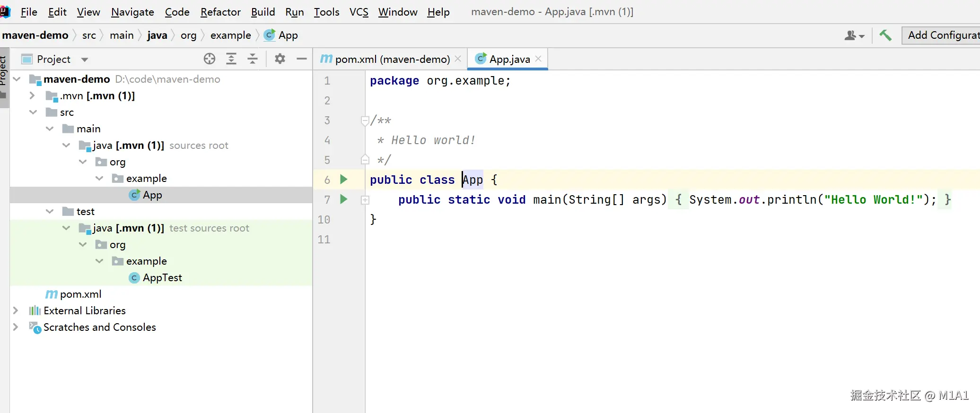Click the locate/select opened file target icon

tap(210, 59)
